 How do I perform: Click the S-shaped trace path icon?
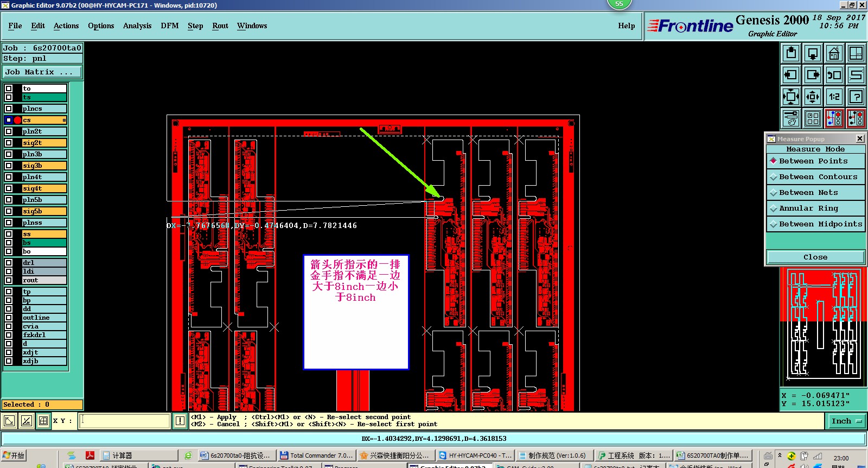(x=856, y=75)
